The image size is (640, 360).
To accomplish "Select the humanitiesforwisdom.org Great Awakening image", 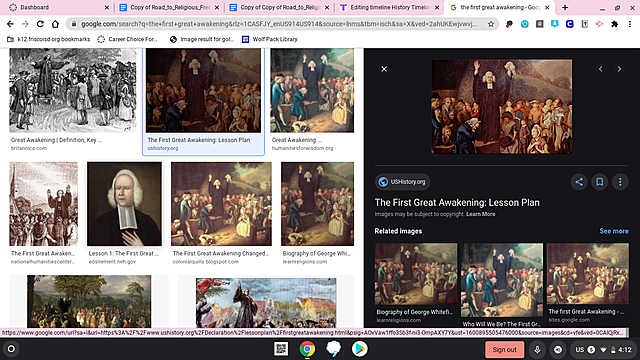I will [x=312, y=90].
